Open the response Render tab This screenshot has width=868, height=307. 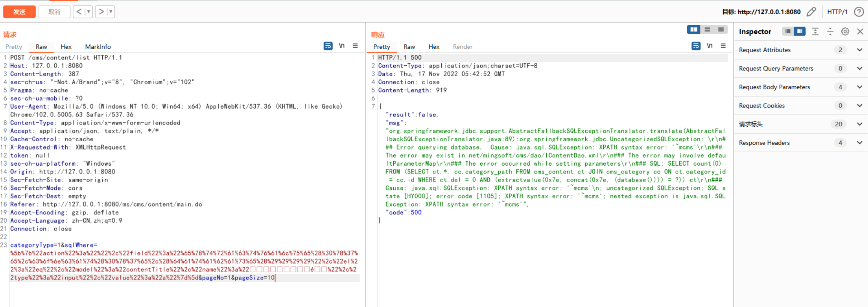463,47
